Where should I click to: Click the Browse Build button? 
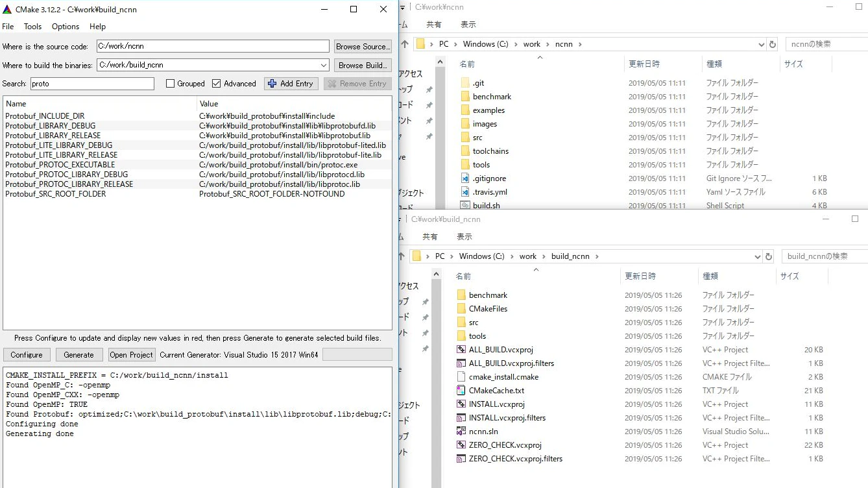click(363, 66)
